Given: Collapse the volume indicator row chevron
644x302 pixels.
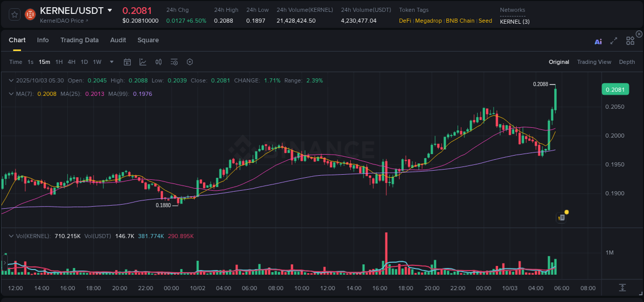Looking at the screenshot, I should [x=11, y=236].
